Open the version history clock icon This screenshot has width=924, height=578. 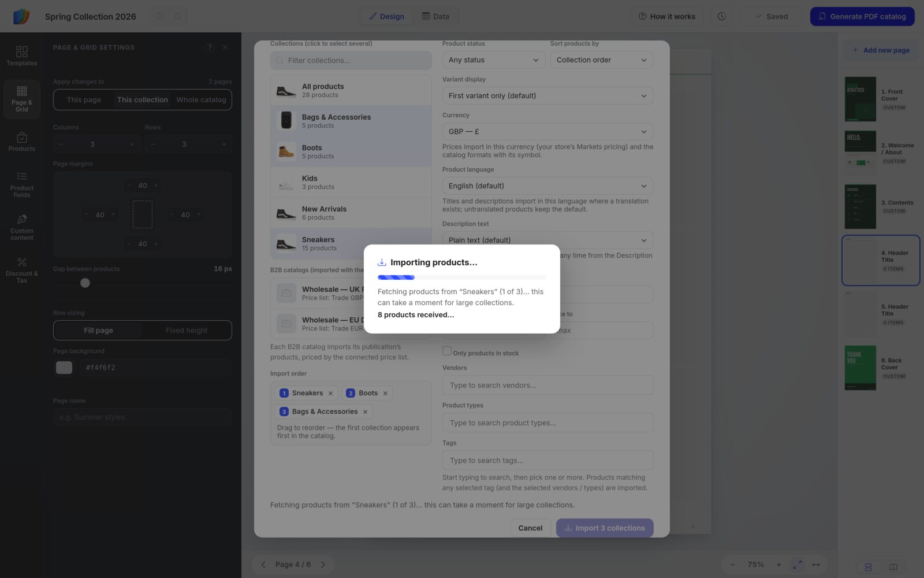pos(722,16)
